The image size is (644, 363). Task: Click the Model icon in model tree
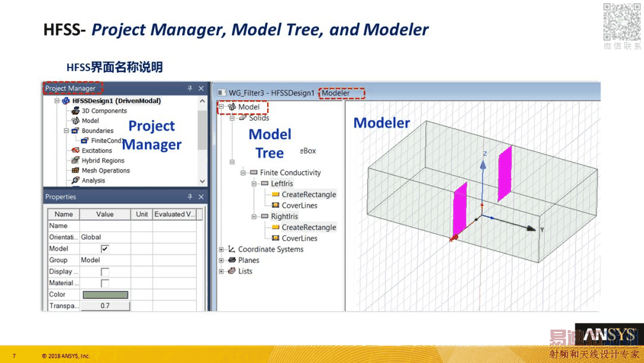(x=232, y=107)
